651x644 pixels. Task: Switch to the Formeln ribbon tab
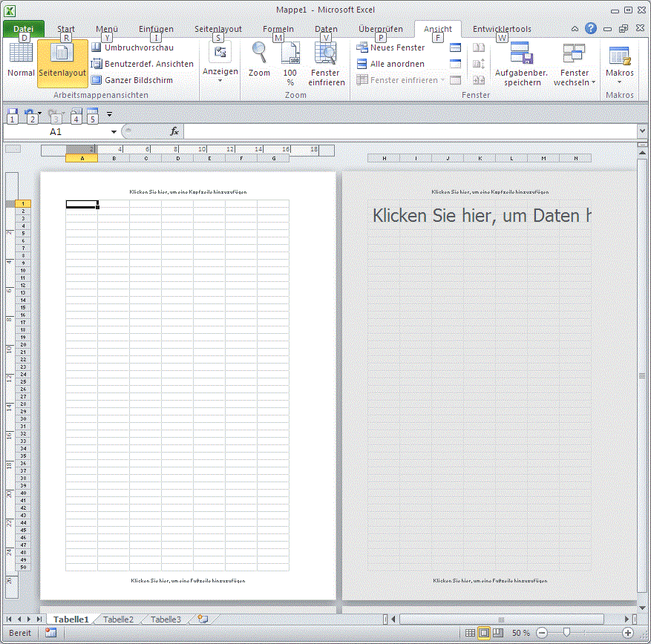278,29
